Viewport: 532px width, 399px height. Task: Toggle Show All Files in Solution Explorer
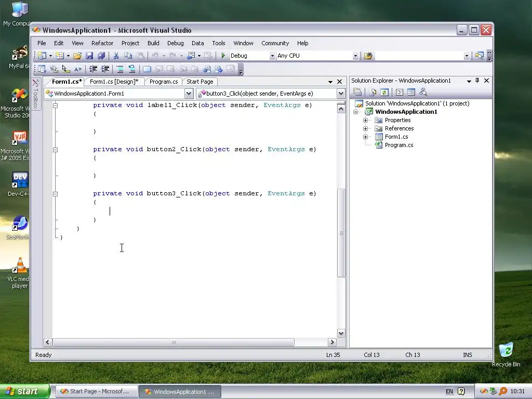[x=373, y=92]
